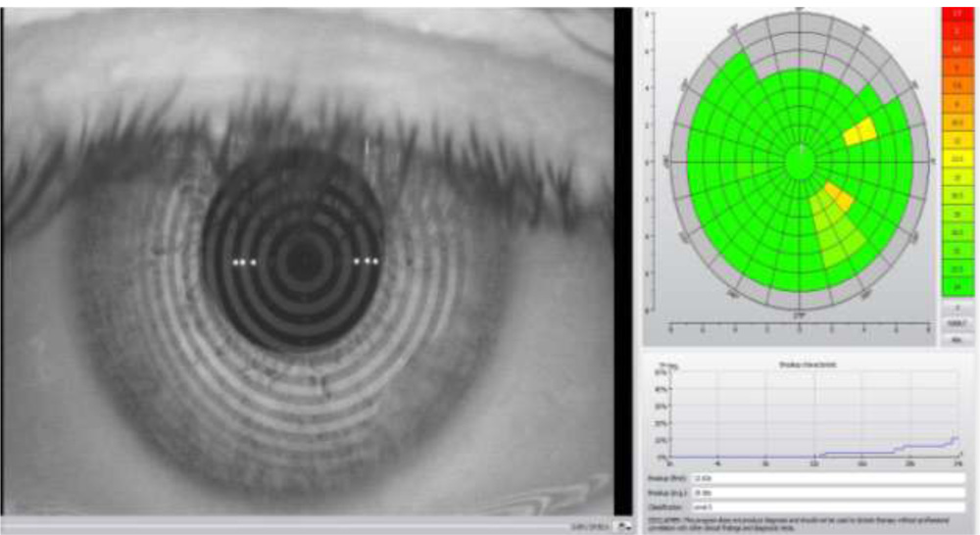Click the right white marker dots on pupil

pyautogui.click(x=366, y=262)
